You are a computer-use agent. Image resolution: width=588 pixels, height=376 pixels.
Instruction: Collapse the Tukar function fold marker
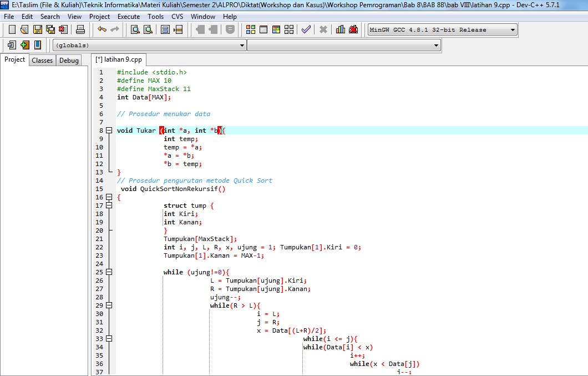tap(109, 130)
